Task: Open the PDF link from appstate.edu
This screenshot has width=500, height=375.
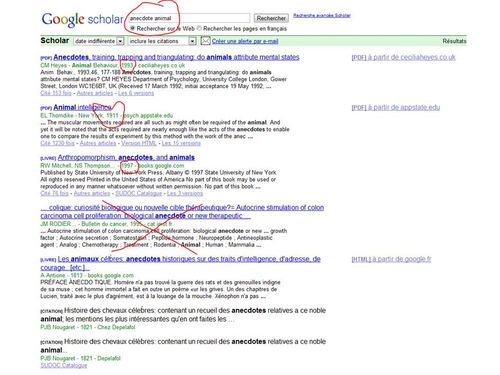Action: 396,107
